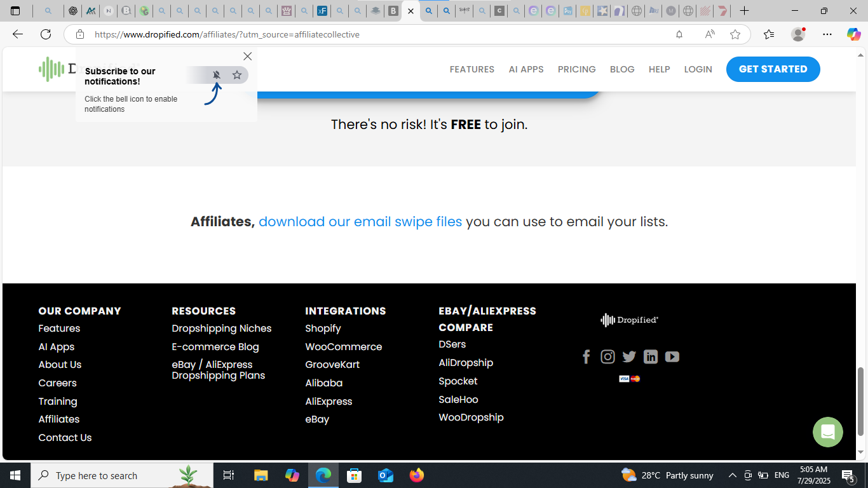Open the Dropshipping Niches link
The width and height of the screenshot is (868, 488).
(x=222, y=329)
